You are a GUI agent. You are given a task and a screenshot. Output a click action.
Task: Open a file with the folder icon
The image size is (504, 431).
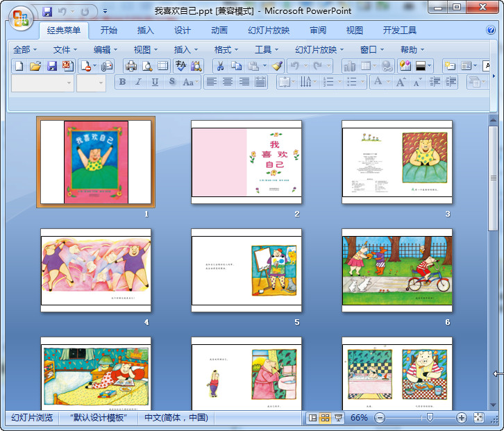[35, 66]
